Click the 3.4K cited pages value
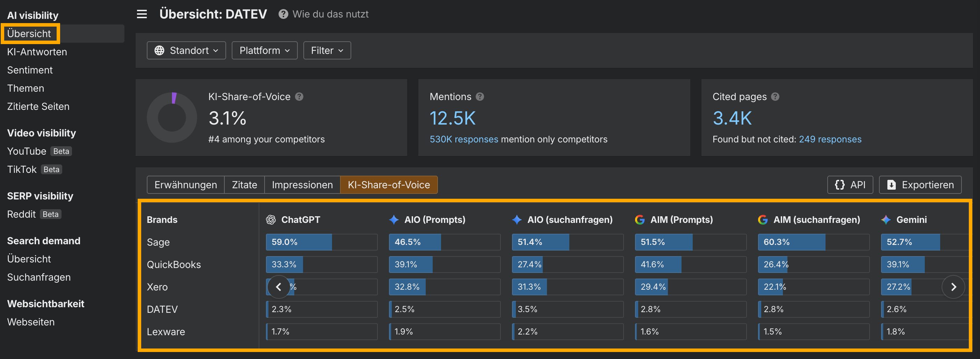 pyautogui.click(x=732, y=118)
